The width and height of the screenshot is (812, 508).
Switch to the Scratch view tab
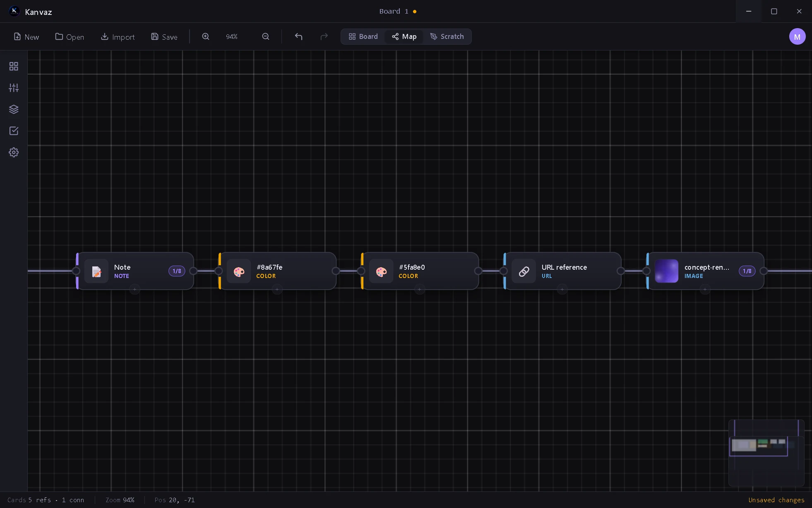point(447,36)
